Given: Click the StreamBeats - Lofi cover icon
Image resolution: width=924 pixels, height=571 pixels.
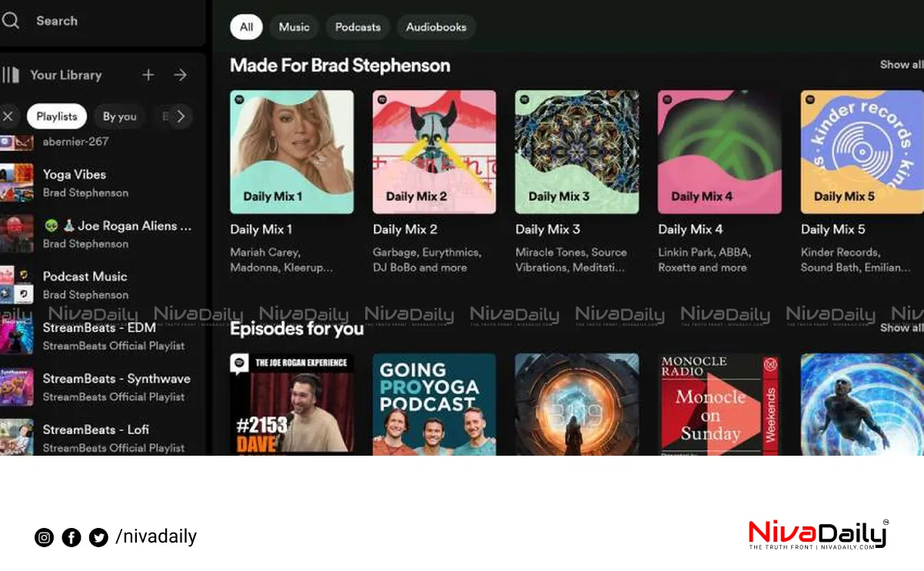Looking at the screenshot, I should [x=16, y=437].
